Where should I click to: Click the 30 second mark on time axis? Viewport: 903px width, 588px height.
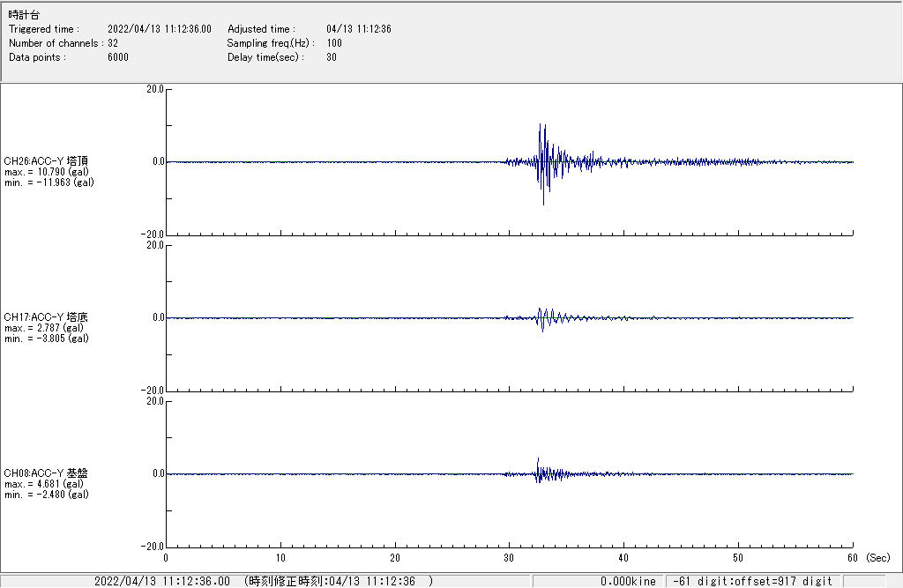pyautogui.click(x=509, y=558)
